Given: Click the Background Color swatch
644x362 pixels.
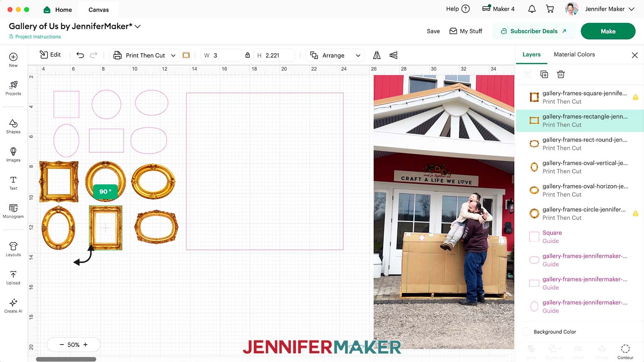Looking at the screenshot, I should click(526, 332).
